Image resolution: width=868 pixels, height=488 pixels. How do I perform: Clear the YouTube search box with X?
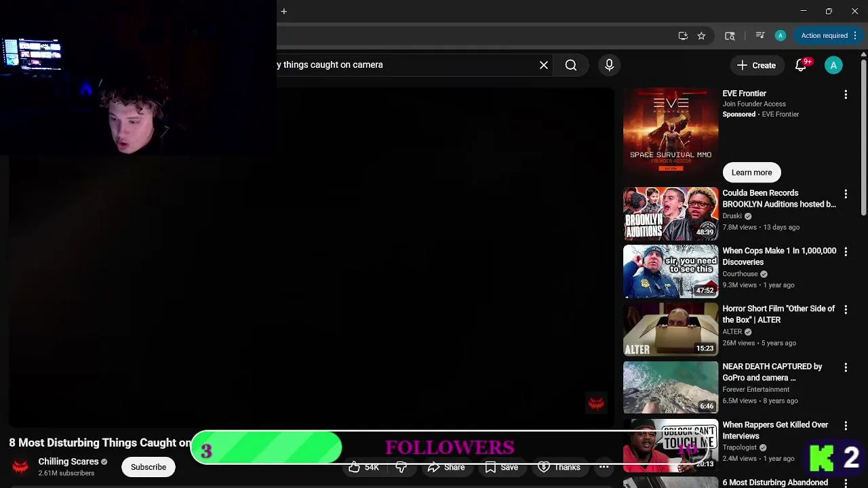[x=544, y=65]
